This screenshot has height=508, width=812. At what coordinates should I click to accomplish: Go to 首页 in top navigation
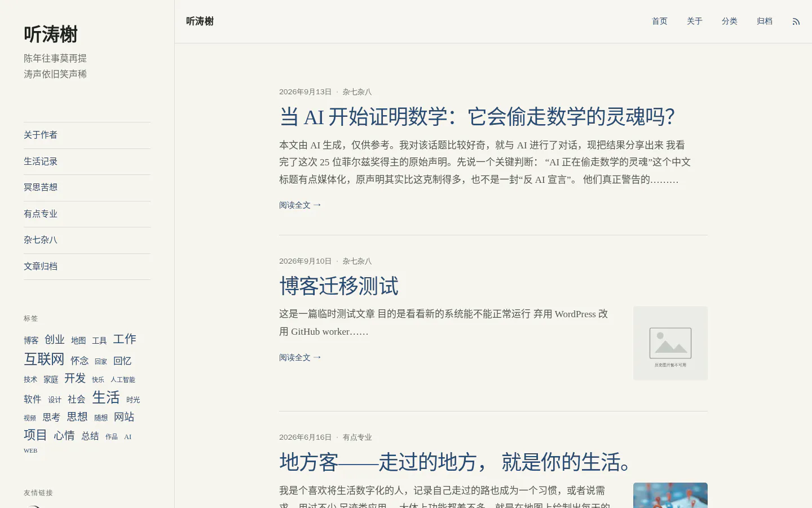(x=660, y=21)
